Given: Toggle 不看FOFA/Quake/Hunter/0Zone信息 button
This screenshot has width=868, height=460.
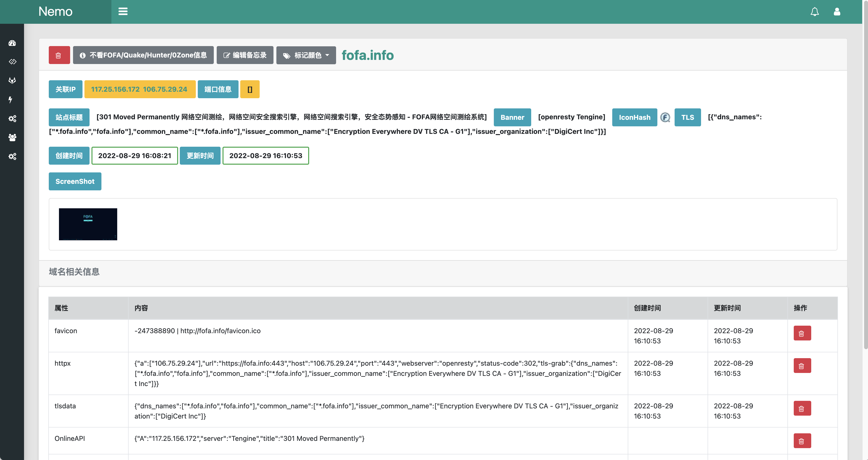Looking at the screenshot, I should (x=143, y=55).
